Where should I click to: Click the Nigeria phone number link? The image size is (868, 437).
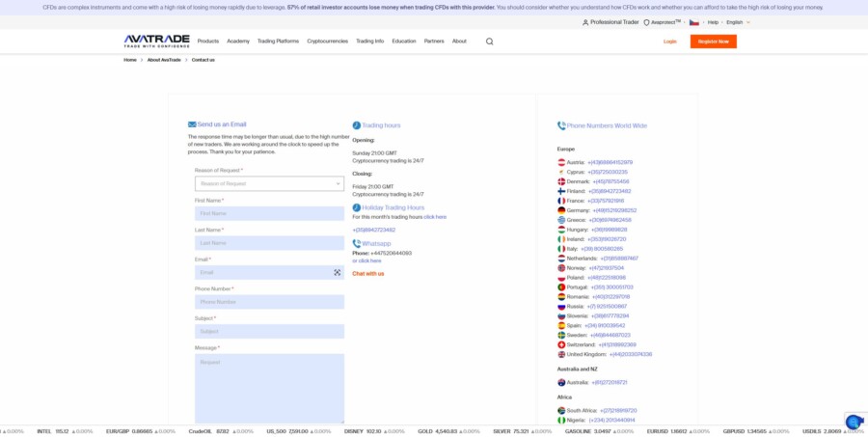tap(612, 421)
